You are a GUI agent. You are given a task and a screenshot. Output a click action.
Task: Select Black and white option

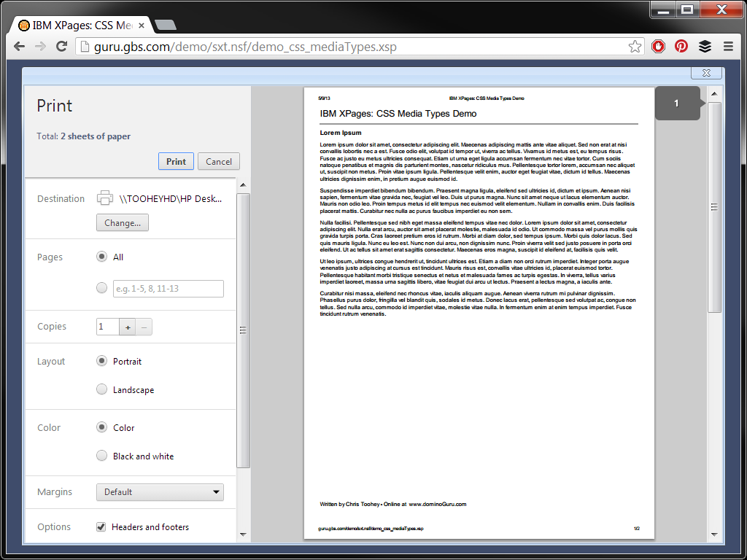[101, 456]
